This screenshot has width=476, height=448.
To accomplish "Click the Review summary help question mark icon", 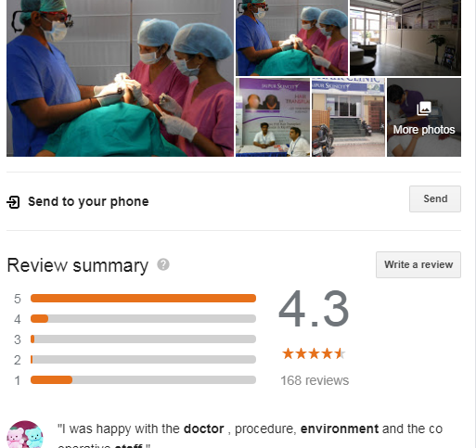I will [x=163, y=264].
